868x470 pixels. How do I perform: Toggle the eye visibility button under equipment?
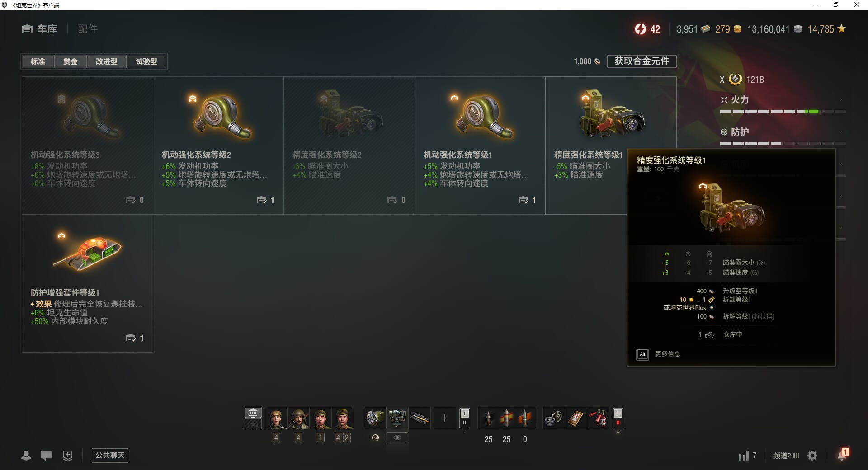coord(397,437)
